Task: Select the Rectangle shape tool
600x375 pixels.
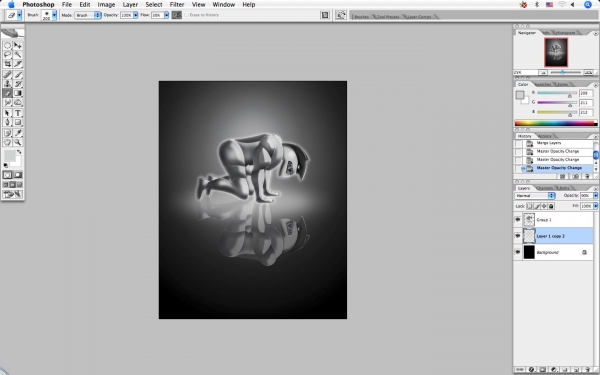Action: [18, 122]
